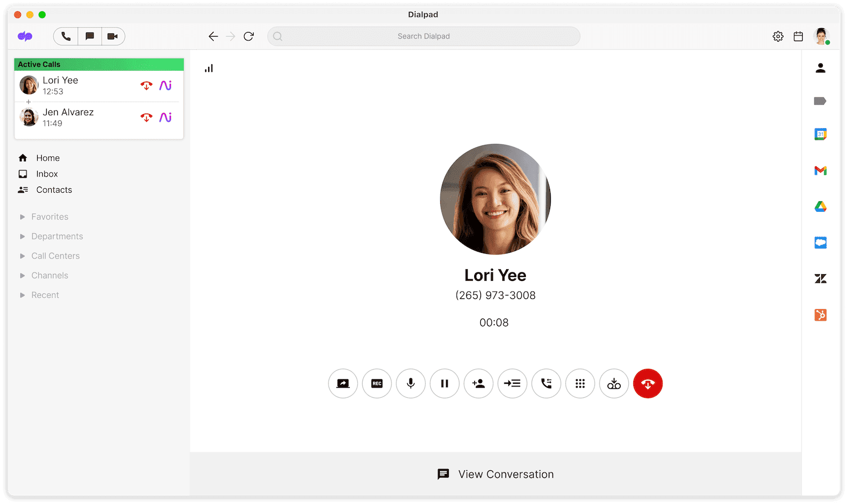
Task: Place the call on hold
Action: [x=444, y=383]
